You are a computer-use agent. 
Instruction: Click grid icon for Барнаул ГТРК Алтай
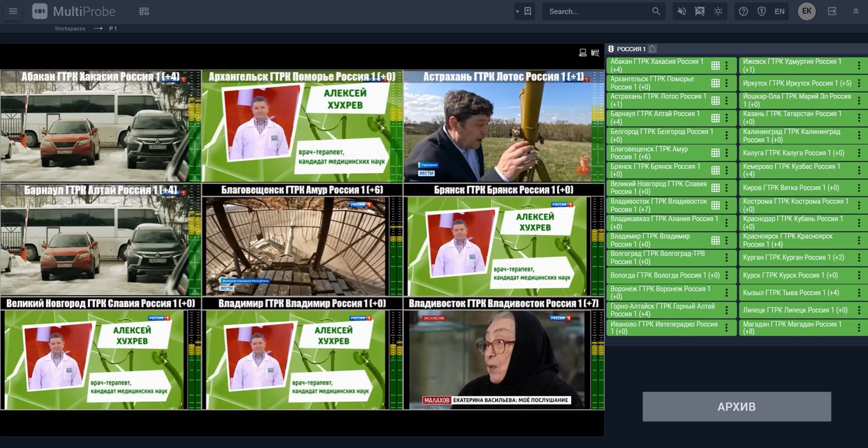tap(715, 118)
